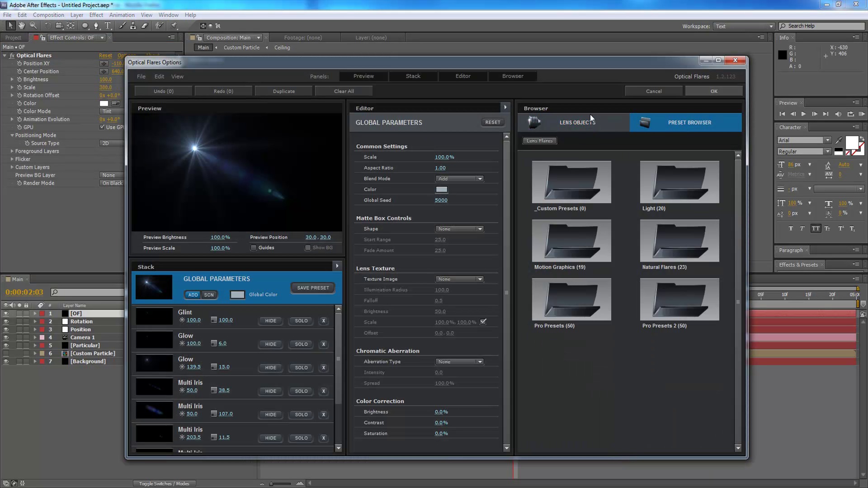Click the Save Preset button

point(313,288)
